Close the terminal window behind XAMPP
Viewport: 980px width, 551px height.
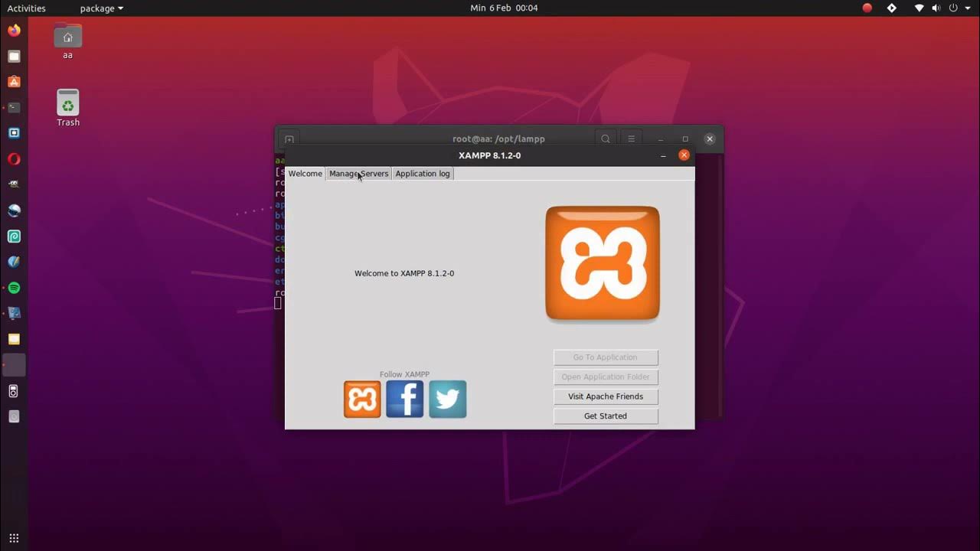tap(710, 139)
